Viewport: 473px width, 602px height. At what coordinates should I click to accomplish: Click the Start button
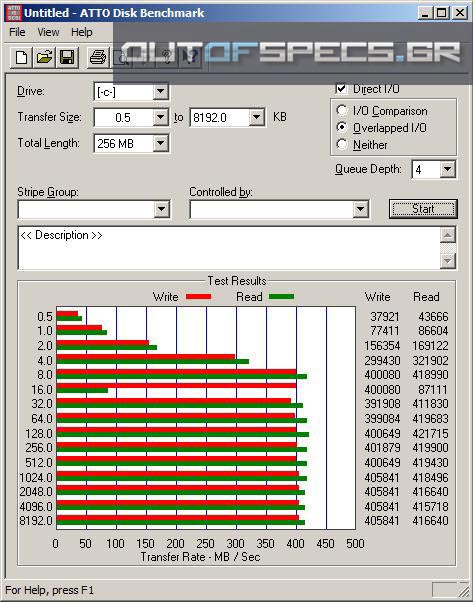(423, 209)
